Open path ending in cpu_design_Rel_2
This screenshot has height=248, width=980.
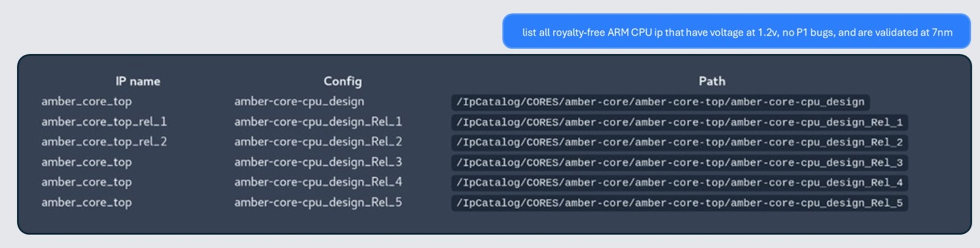click(679, 142)
